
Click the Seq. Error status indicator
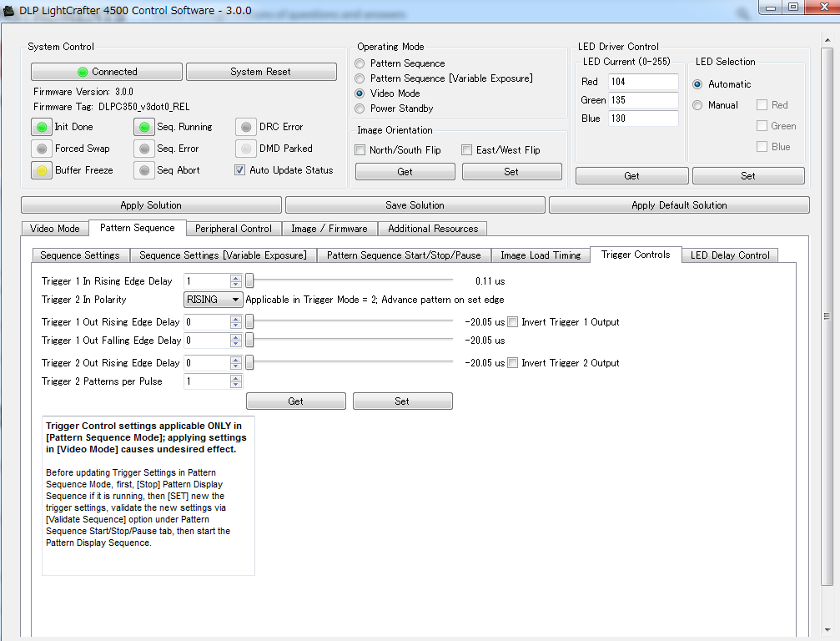(x=144, y=149)
